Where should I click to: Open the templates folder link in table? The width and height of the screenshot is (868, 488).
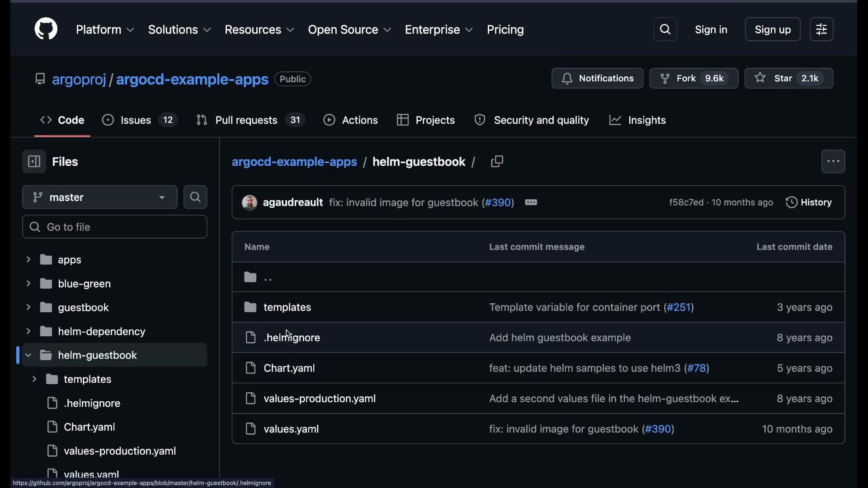[x=288, y=308]
